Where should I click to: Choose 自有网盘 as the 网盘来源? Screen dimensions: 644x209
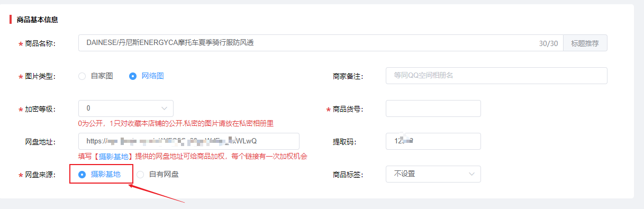click(x=158, y=174)
